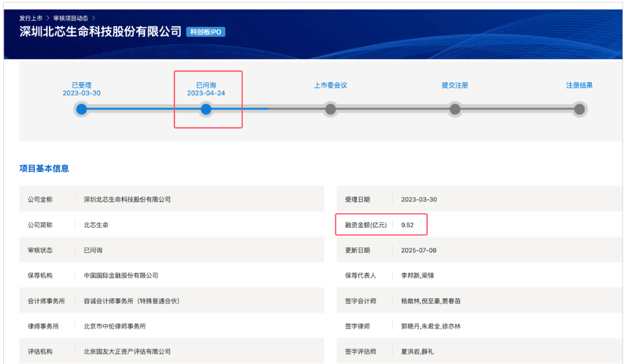The image size is (625, 364).
Task: Click the 签字会计师 names 杨敢林,倪至豪,贾春苗
Action: [x=431, y=301]
